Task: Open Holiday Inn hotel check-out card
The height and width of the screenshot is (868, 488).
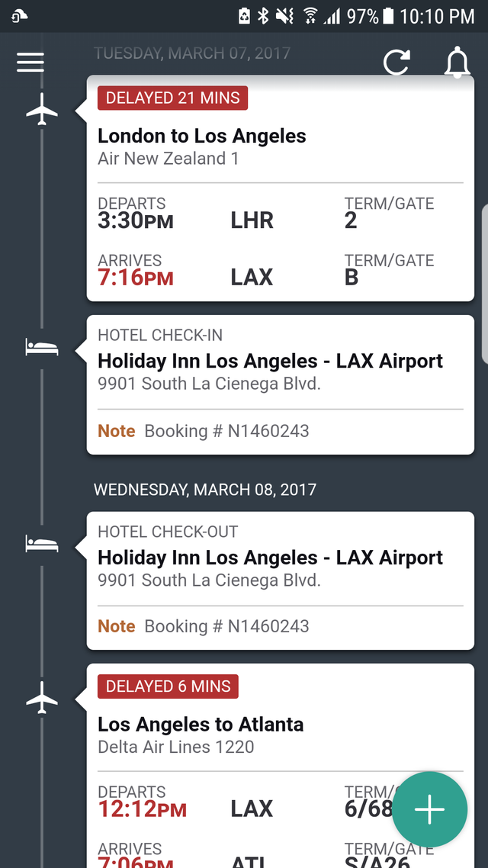Action: click(x=281, y=580)
